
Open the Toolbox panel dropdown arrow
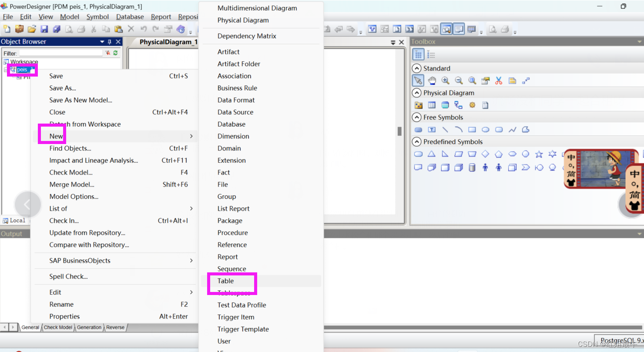[x=640, y=41]
